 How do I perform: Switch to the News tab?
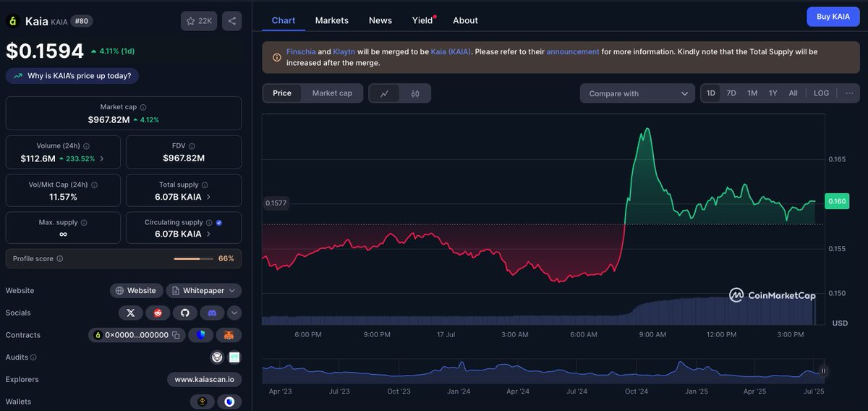click(380, 20)
